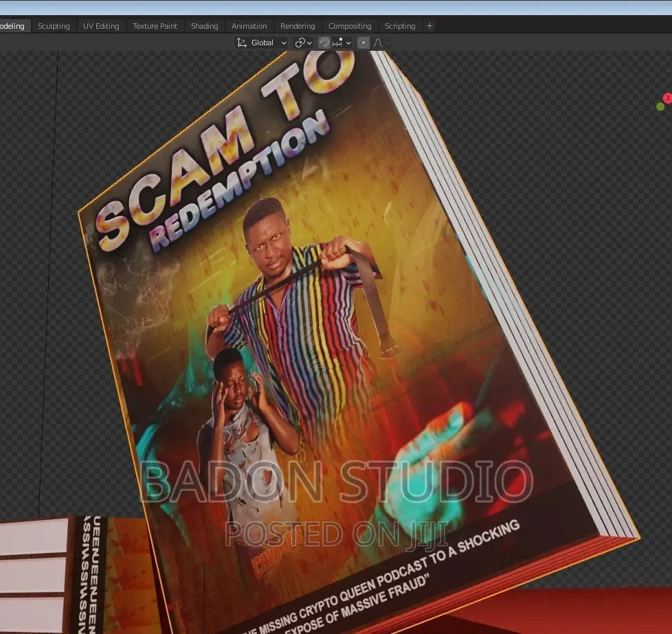Toggle snapping magnet icon

pos(324,43)
